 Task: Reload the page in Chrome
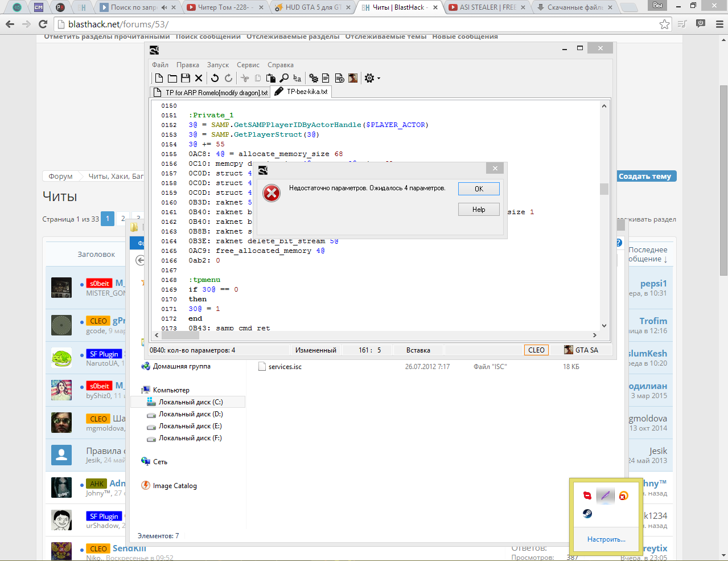(43, 24)
